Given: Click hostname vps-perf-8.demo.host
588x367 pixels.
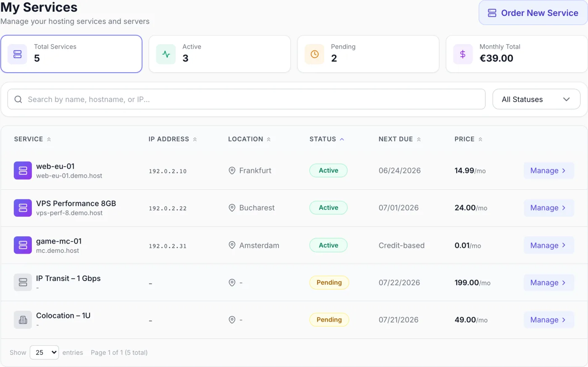Looking at the screenshot, I should coord(69,213).
